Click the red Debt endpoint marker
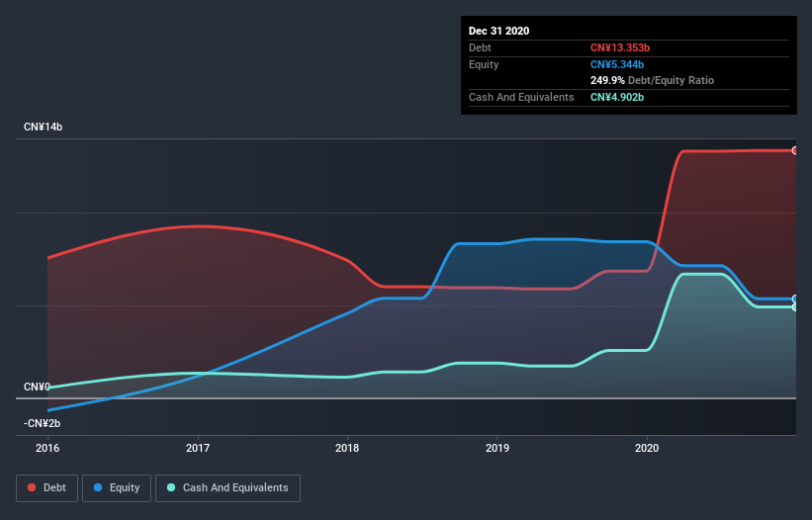This screenshot has height=520, width=812. point(795,150)
